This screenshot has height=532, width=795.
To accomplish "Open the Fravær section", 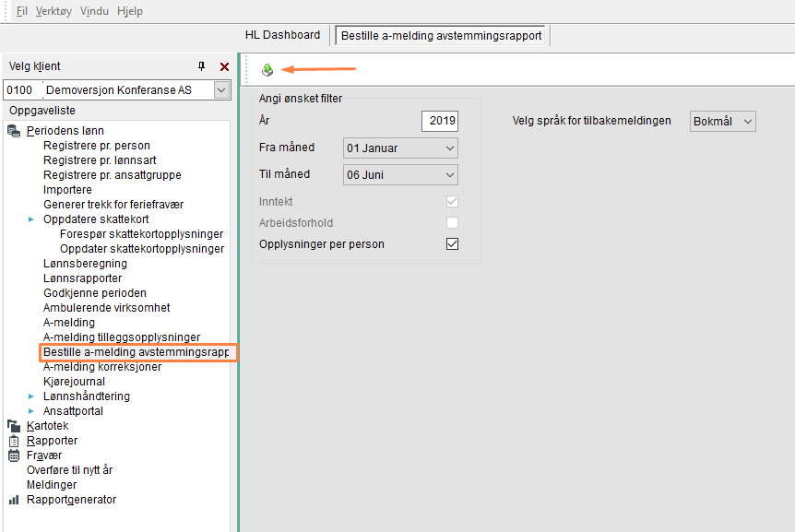I will coord(44,455).
